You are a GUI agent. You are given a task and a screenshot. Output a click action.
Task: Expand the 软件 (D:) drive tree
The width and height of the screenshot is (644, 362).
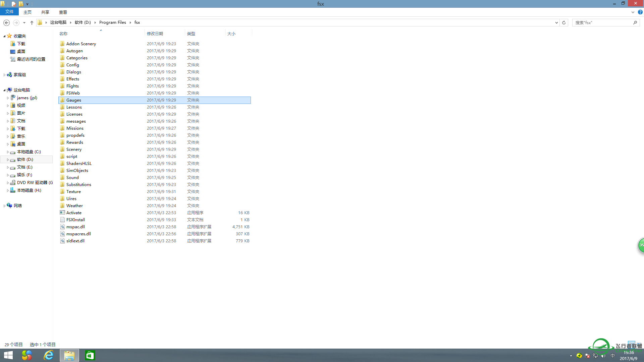pyautogui.click(x=7, y=159)
